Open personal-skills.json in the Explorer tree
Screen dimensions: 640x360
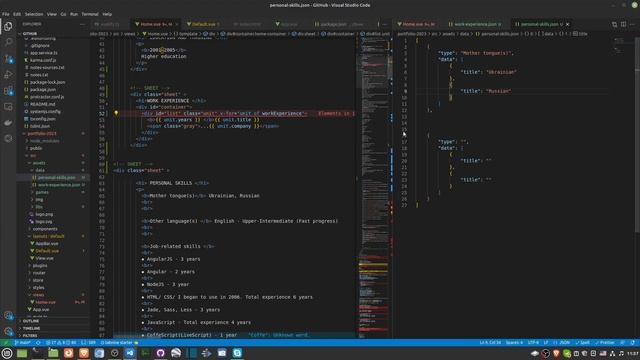click(x=56, y=178)
